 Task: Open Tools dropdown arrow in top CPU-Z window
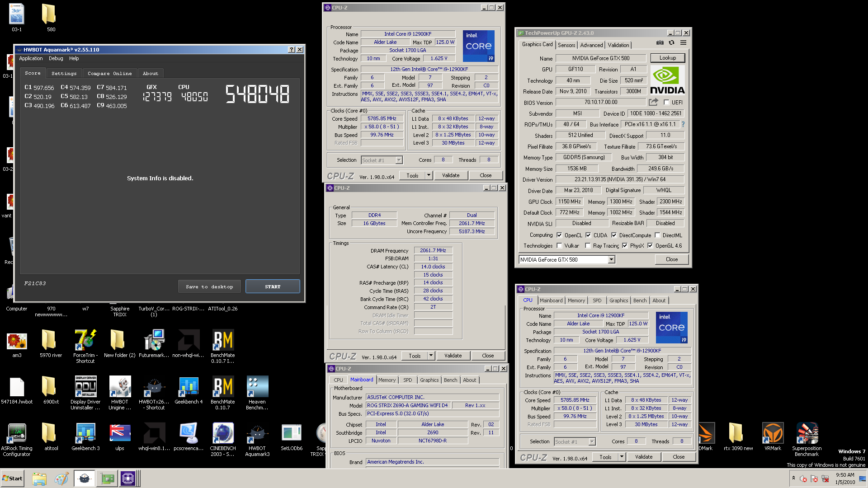click(429, 175)
